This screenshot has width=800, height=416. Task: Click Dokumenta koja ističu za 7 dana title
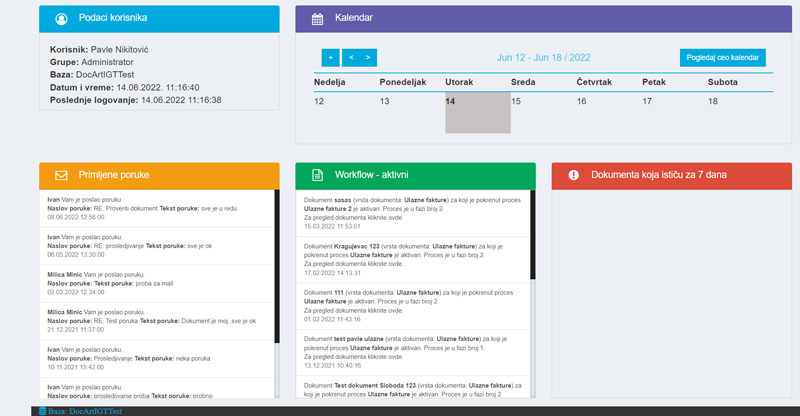click(x=659, y=175)
